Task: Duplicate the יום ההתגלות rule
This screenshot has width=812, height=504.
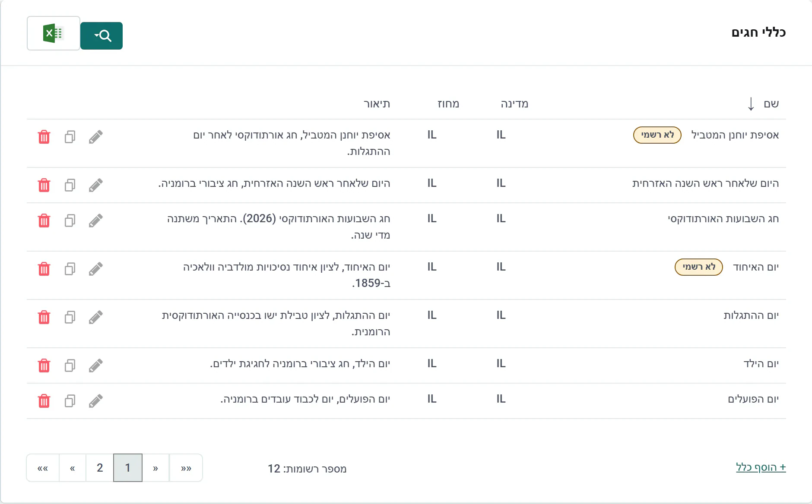Action: pos(70,317)
